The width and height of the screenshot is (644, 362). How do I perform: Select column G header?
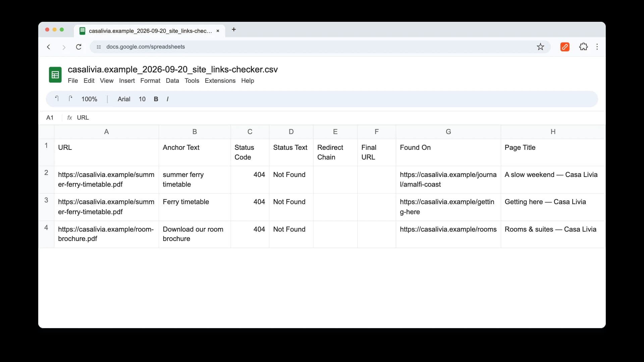(448, 132)
